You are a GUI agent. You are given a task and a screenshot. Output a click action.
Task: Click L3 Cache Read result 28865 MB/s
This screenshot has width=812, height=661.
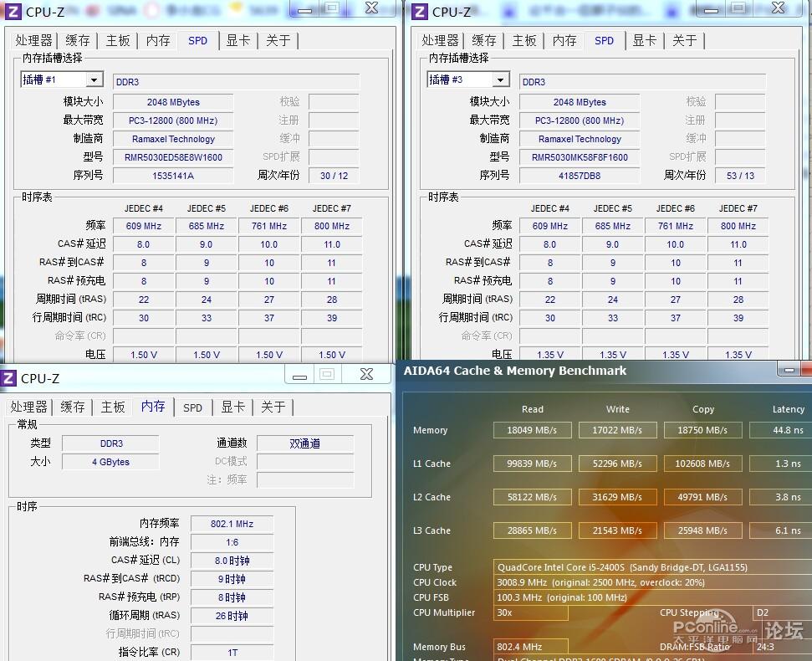(x=533, y=530)
